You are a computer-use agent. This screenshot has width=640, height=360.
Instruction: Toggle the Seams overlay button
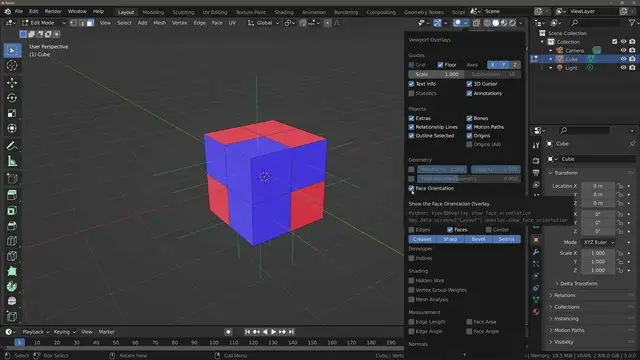click(x=507, y=239)
